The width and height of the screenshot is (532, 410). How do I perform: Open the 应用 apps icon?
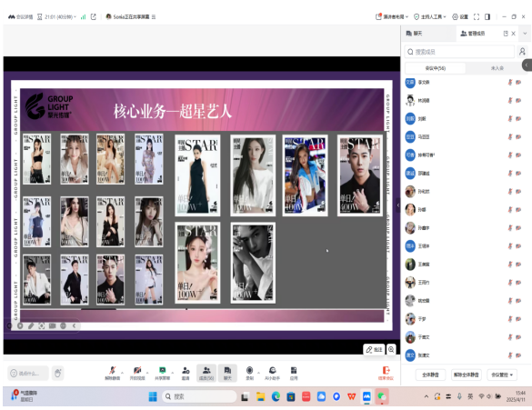pos(294,373)
